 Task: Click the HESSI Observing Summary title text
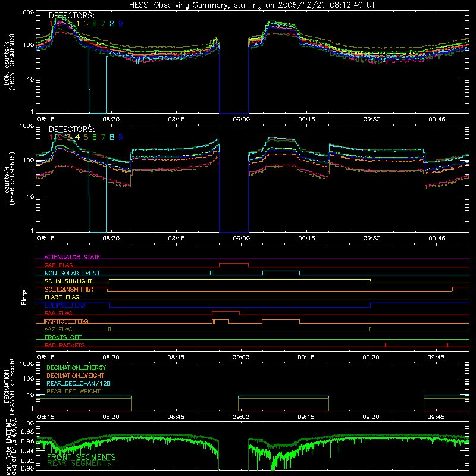(x=252, y=5)
